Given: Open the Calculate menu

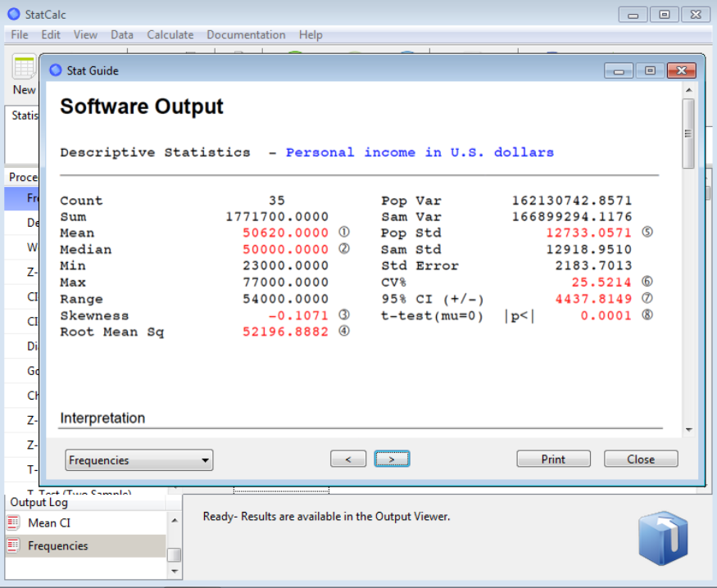Looking at the screenshot, I should [170, 34].
